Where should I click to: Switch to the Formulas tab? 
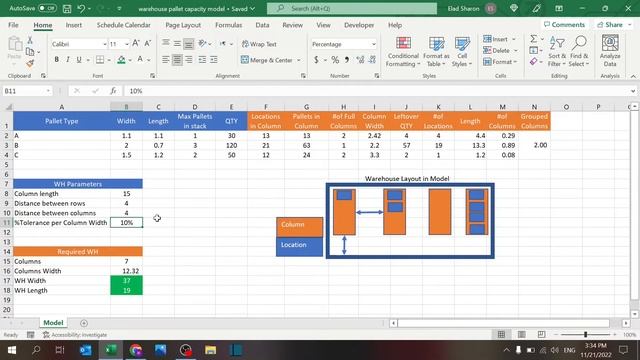[x=229, y=25]
